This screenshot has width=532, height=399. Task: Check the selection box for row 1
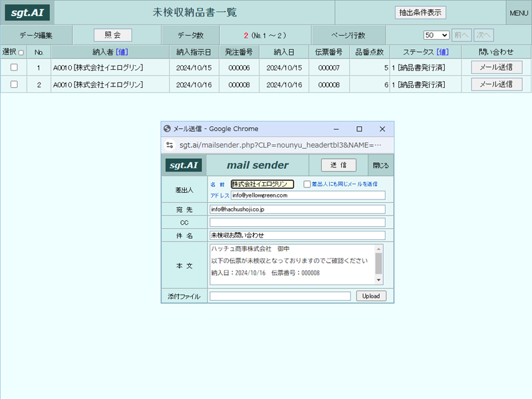click(x=14, y=67)
